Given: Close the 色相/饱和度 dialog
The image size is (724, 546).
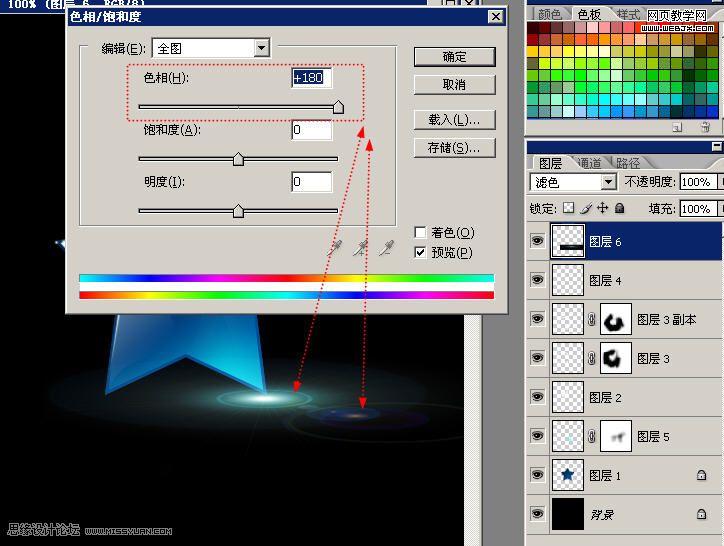Looking at the screenshot, I should pyautogui.click(x=495, y=17).
